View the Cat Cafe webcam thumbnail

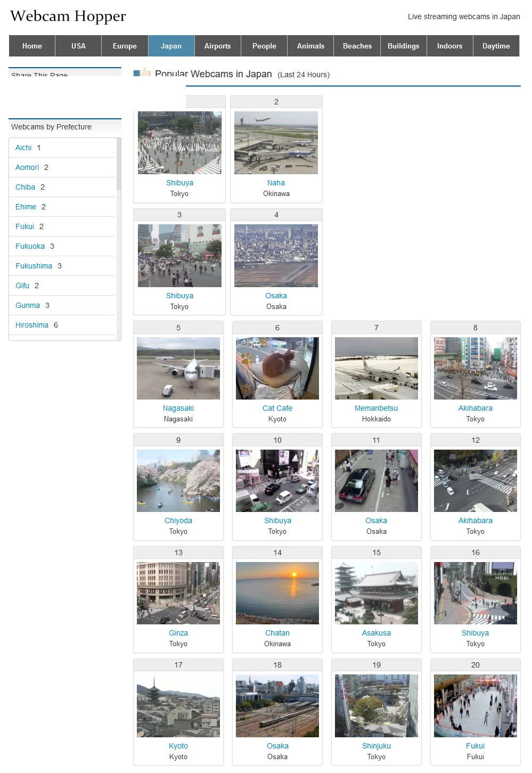pos(277,368)
